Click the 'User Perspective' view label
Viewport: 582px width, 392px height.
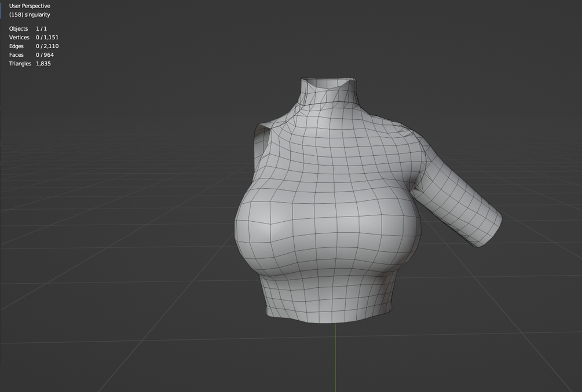pos(30,6)
